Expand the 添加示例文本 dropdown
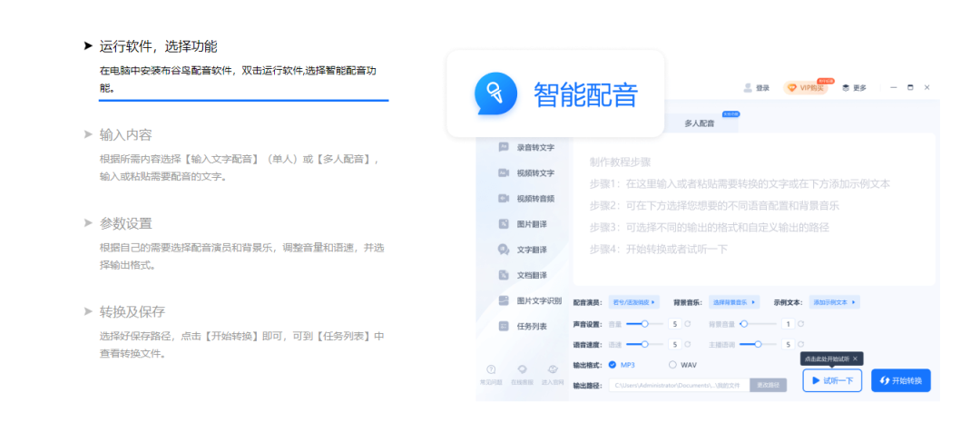Image resolution: width=980 pixels, height=442 pixels. click(x=834, y=302)
